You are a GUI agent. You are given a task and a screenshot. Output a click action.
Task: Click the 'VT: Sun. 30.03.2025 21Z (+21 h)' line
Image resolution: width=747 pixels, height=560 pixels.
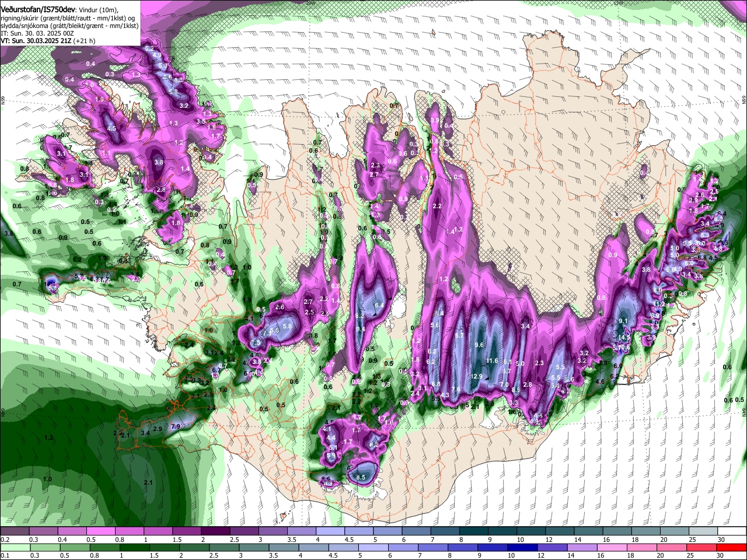48,41
